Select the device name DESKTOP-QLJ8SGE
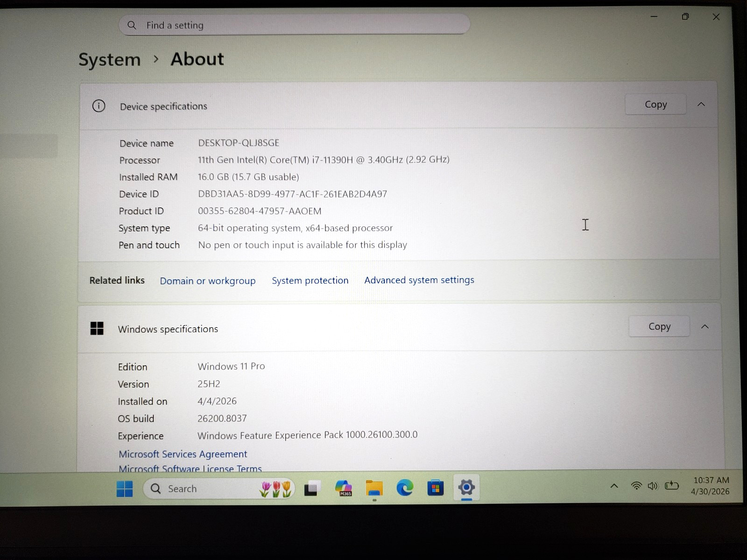747x560 pixels. pyautogui.click(x=239, y=143)
